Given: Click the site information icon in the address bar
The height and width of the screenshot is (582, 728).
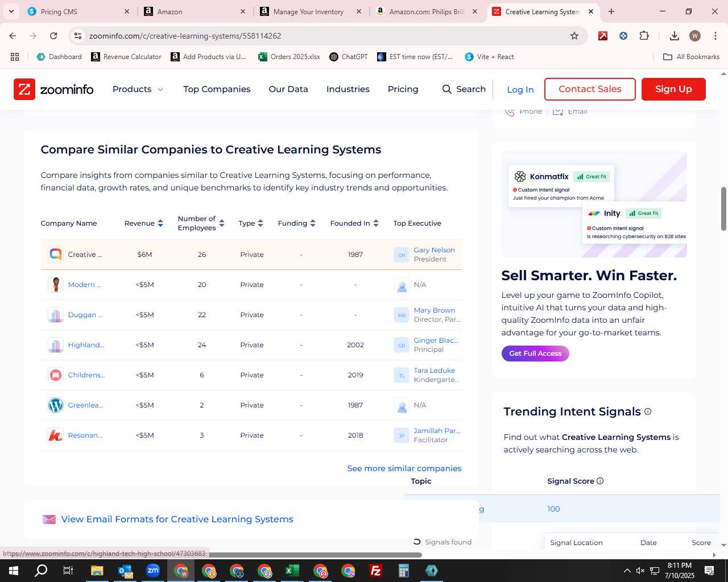Looking at the screenshot, I should click(78, 36).
